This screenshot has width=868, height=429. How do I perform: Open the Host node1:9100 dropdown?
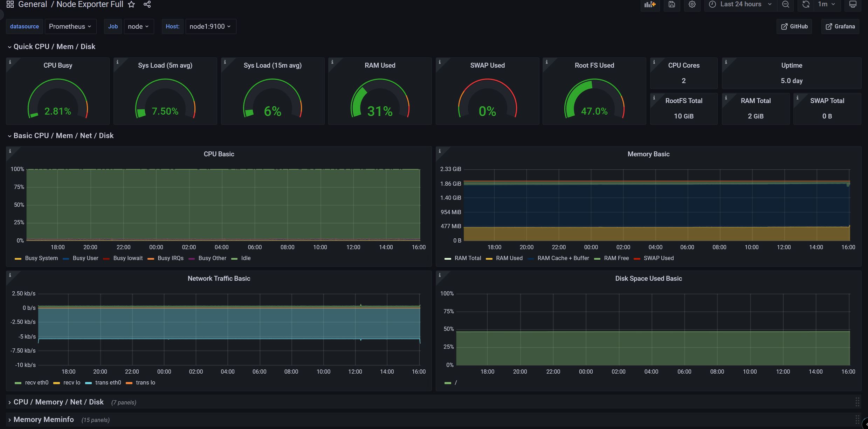[x=211, y=27]
